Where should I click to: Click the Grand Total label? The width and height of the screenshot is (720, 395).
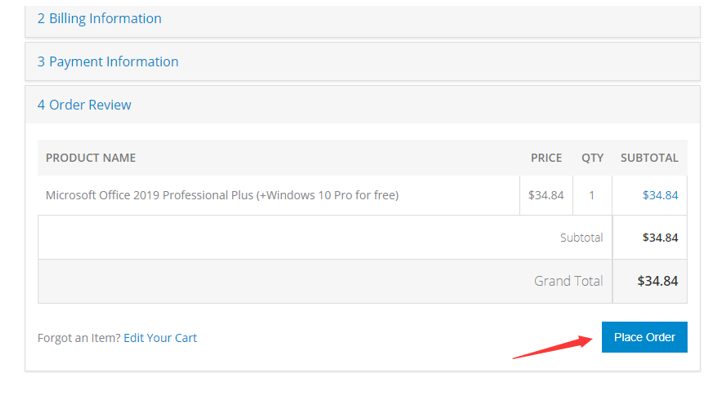pos(568,281)
